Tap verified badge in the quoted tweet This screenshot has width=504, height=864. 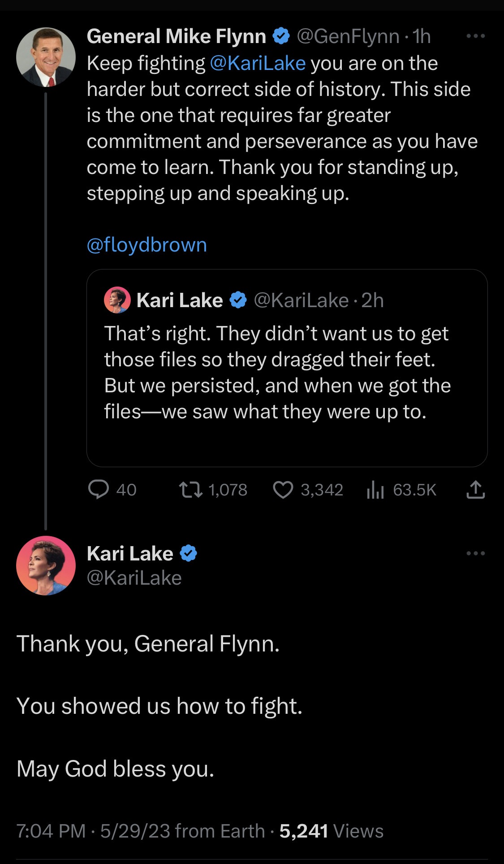(238, 300)
